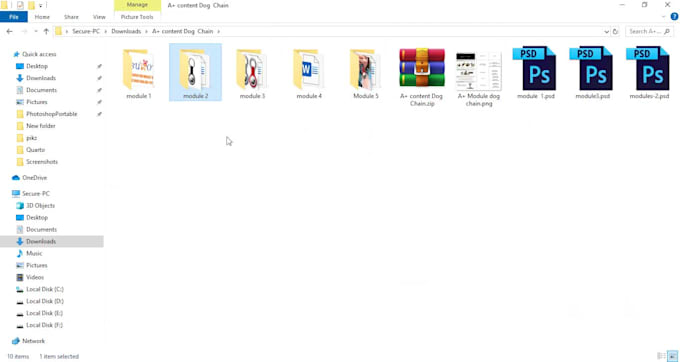Select Network in the navigation pane
680x362 pixels.
click(x=33, y=341)
